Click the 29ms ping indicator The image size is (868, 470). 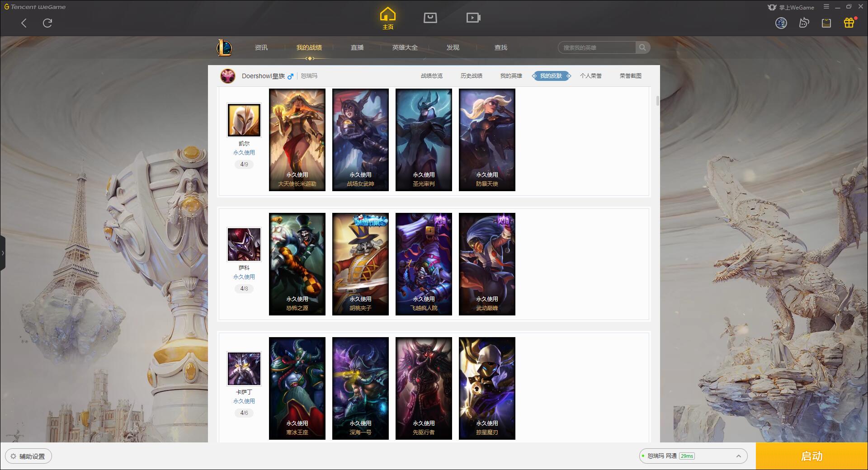687,456
